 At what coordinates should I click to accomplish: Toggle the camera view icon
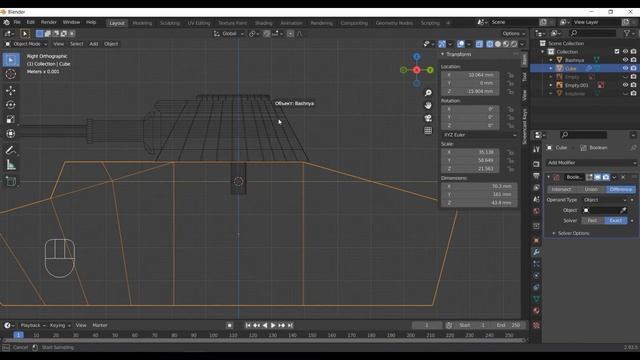[x=428, y=118]
